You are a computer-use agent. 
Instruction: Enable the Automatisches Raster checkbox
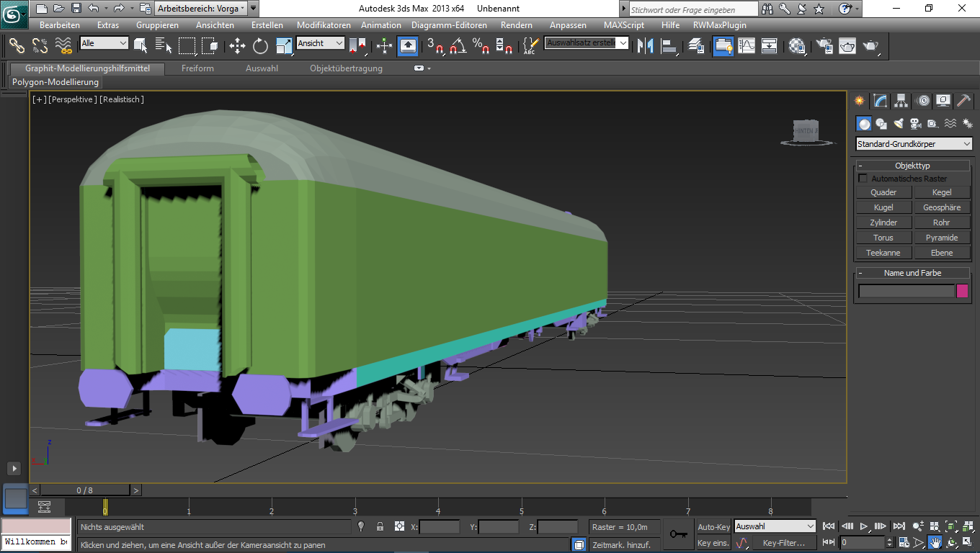863,178
